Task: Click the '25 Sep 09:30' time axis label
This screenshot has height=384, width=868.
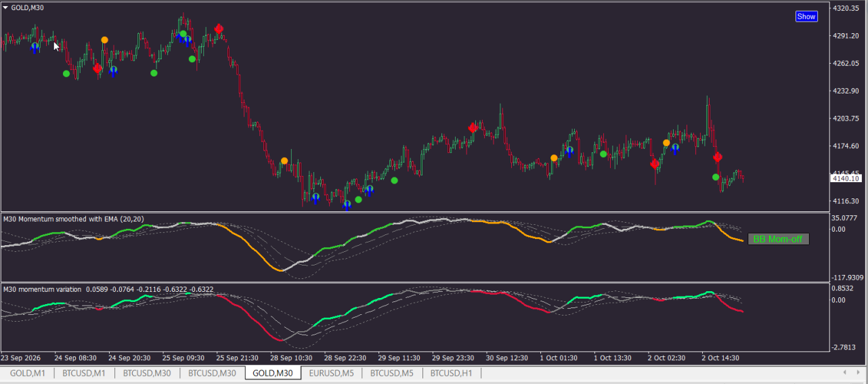Action: pos(183,358)
